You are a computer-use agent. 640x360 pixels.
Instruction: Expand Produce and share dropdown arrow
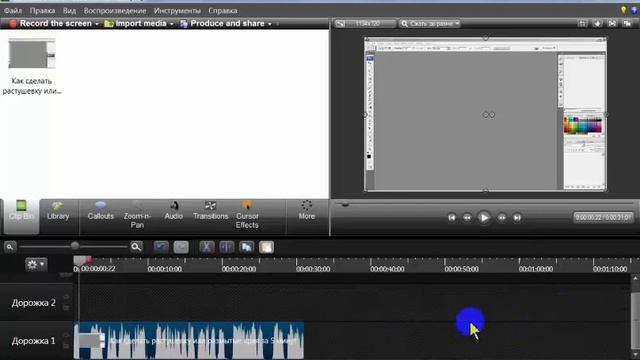click(269, 24)
